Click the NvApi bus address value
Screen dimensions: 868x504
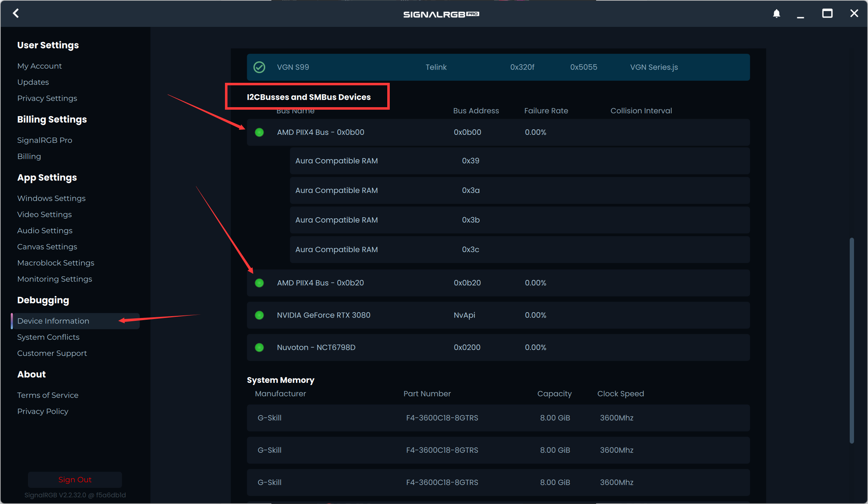coord(464,315)
